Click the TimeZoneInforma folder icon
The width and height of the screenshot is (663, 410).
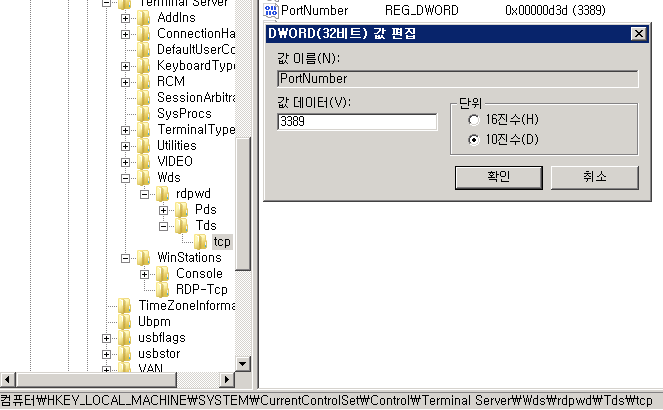pos(125,306)
